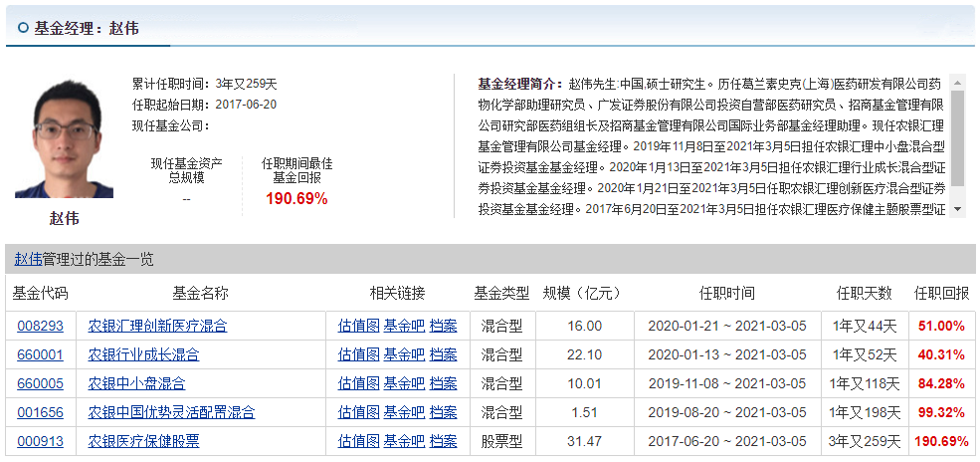Open 农银汇理创新医疗混合 fund page
Viewport: 980px width, 462px height.
[157, 326]
